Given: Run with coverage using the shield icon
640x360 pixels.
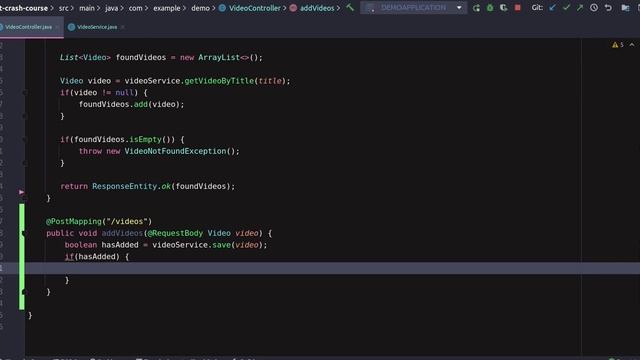Looking at the screenshot, I should [504, 8].
